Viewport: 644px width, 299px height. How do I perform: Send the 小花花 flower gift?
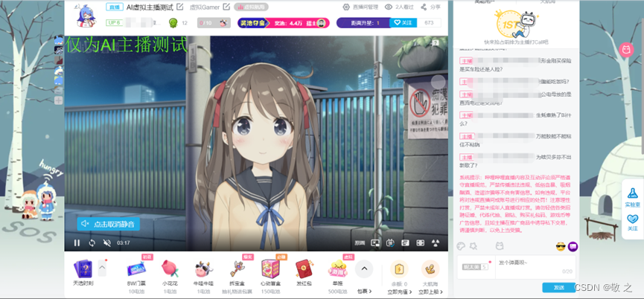[x=170, y=269]
